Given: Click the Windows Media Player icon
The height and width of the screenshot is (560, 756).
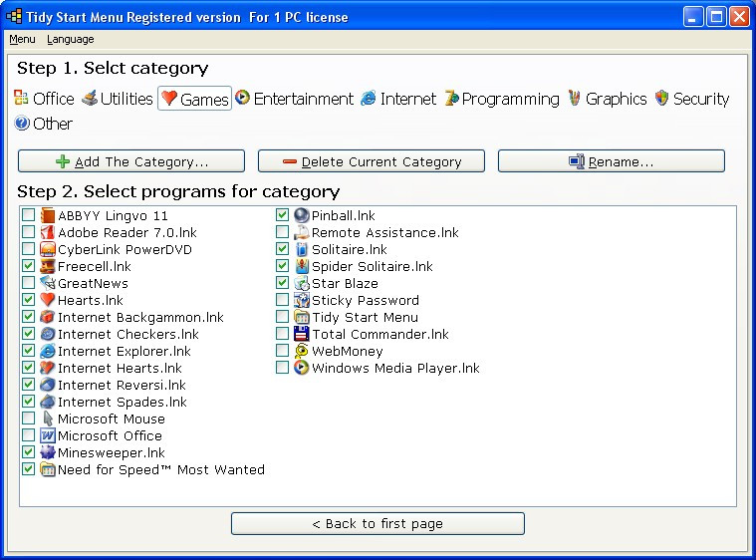Looking at the screenshot, I should click(302, 368).
